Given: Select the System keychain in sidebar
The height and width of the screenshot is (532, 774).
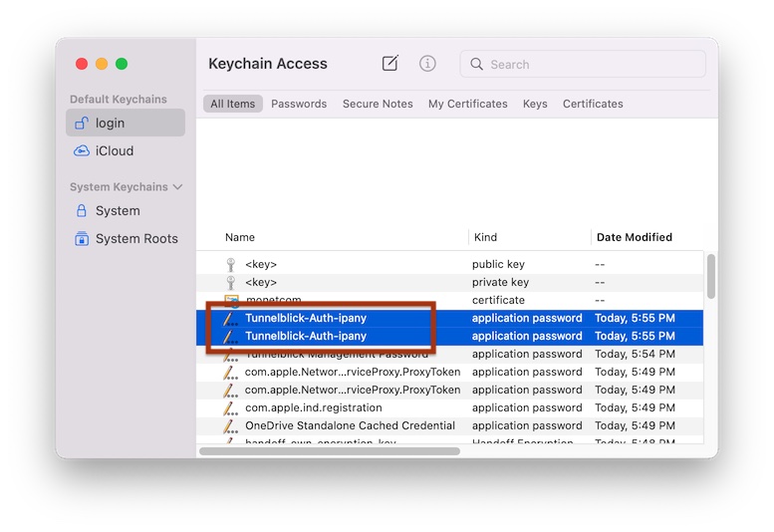Looking at the screenshot, I should point(126,211).
